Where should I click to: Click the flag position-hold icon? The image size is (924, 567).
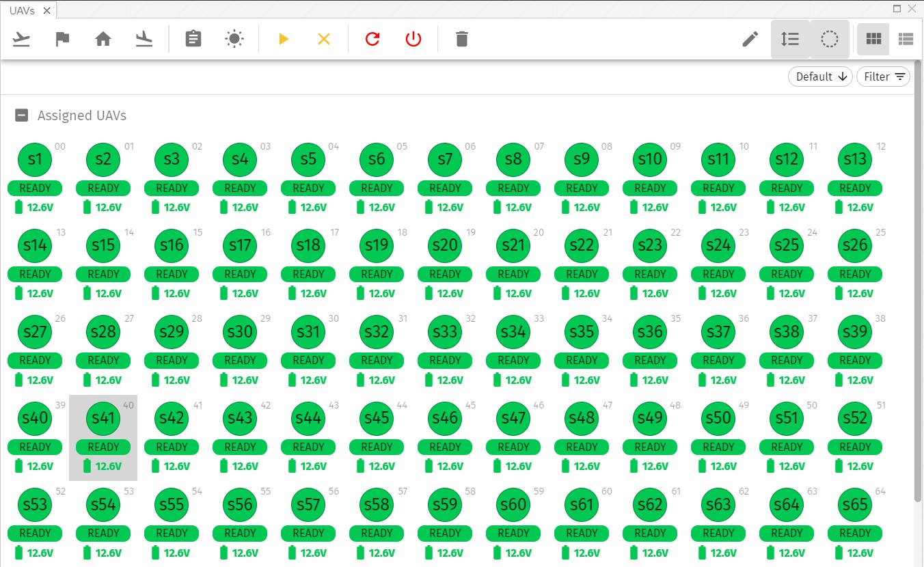[x=62, y=39]
